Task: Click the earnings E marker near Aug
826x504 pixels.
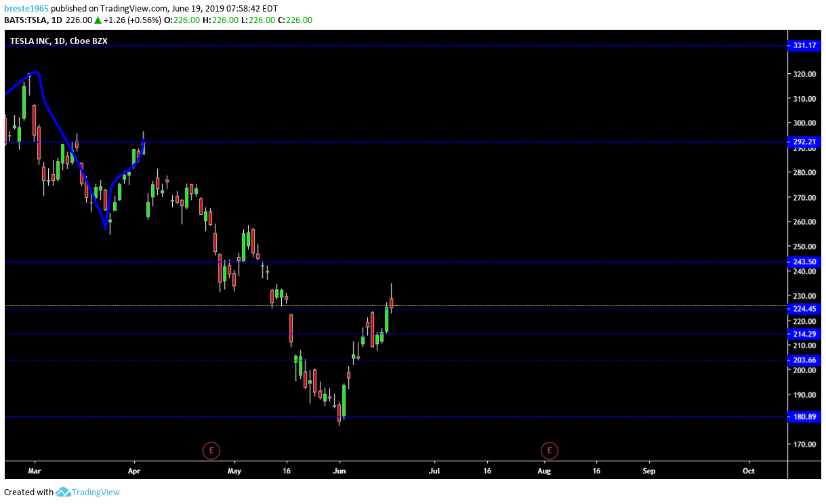Action: (x=549, y=450)
